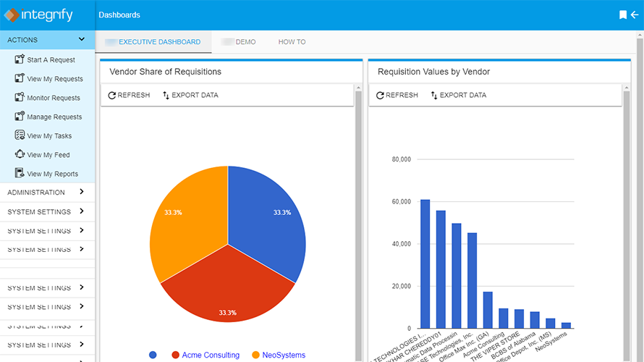Click the Start A Request icon
Image resolution: width=644 pixels, height=362 pixels.
(20, 59)
